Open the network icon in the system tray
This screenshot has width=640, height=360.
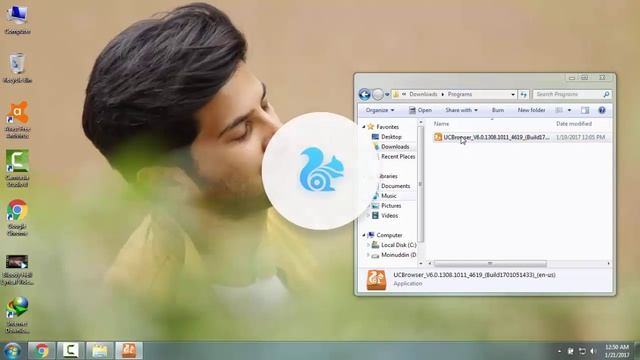(x=582, y=351)
